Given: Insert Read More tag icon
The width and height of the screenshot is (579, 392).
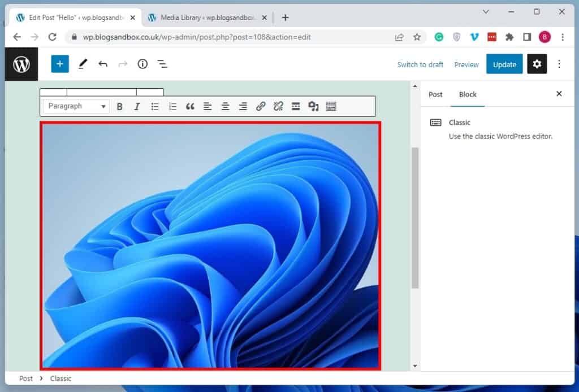Looking at the screenshot, I should point(296,107).
